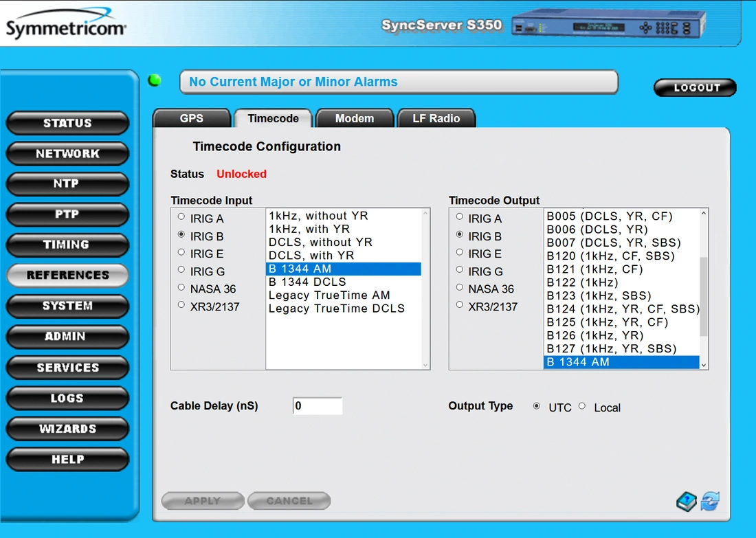Screen dimensions: 756x538
Task: Open the STATUS menu
Action: coord(67,124)
